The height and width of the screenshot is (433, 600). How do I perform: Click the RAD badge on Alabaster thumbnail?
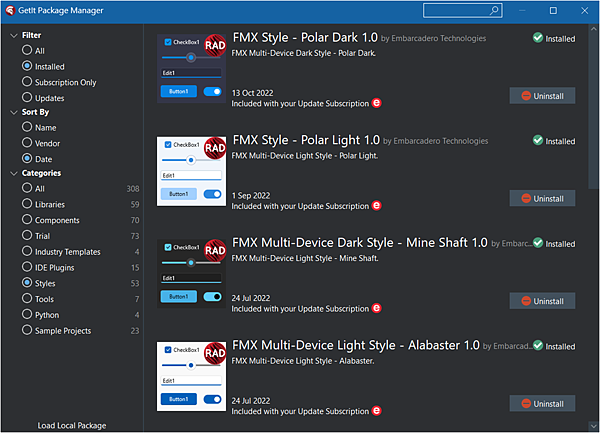[x=215, y=353]
